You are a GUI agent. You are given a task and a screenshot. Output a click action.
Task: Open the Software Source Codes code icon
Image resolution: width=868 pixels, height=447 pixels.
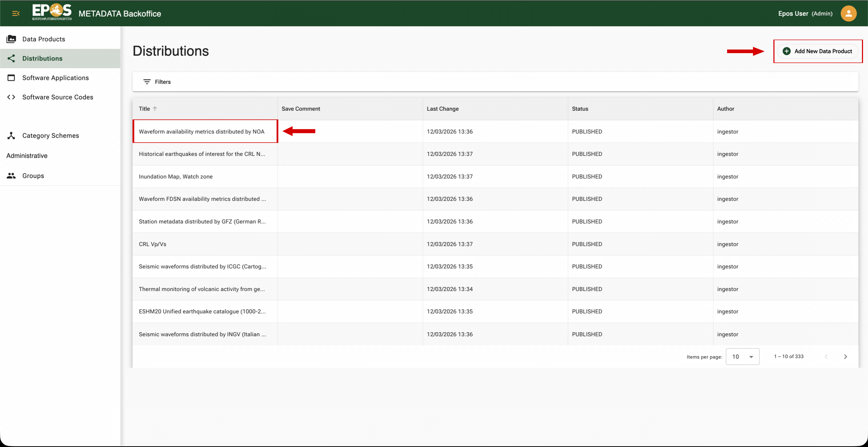11,97
